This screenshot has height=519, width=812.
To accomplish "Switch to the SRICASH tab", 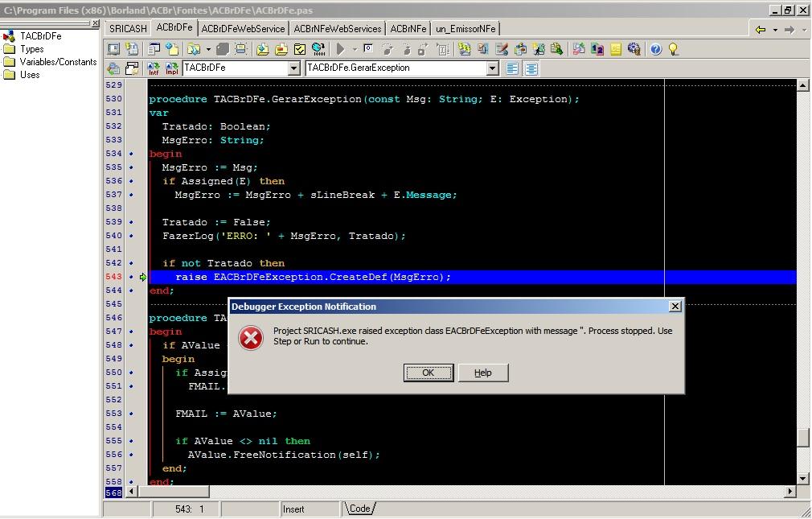I will 128,29.
